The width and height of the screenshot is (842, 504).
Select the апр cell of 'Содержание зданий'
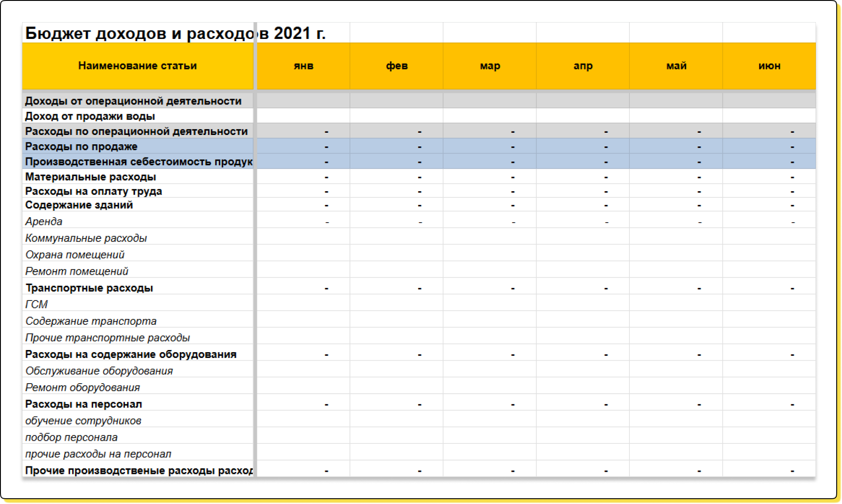coord(583,205)
